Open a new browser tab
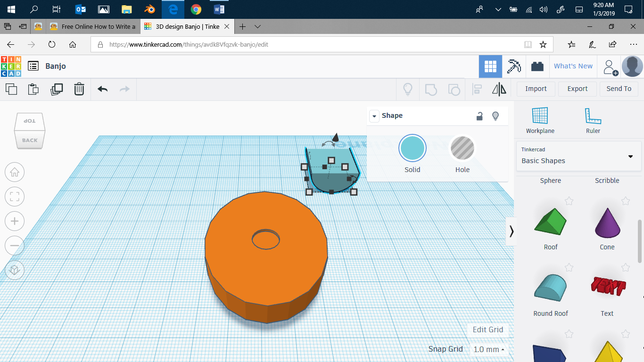Image resolution: width=644 pixels, height=362 pixels. pyautogui.click(x=242, y=27)
